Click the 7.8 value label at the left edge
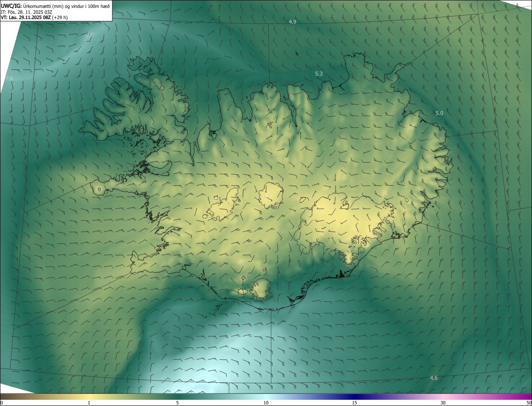 click(9, 78)
